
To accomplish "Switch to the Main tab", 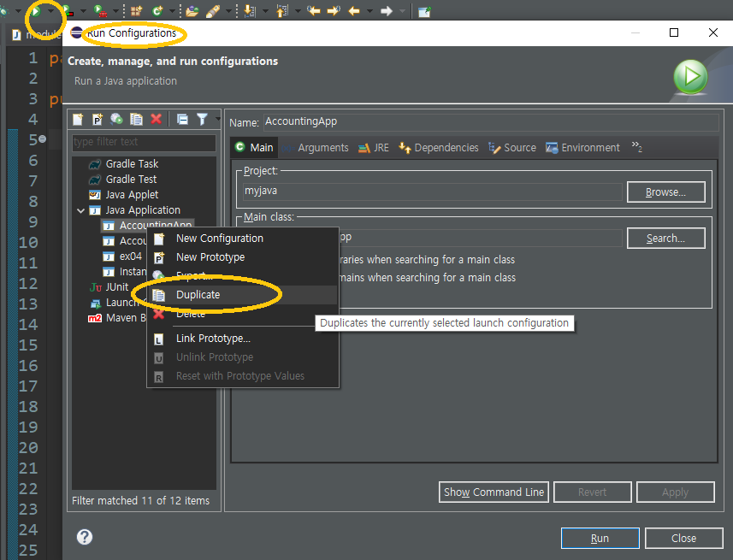I will 254,148.
